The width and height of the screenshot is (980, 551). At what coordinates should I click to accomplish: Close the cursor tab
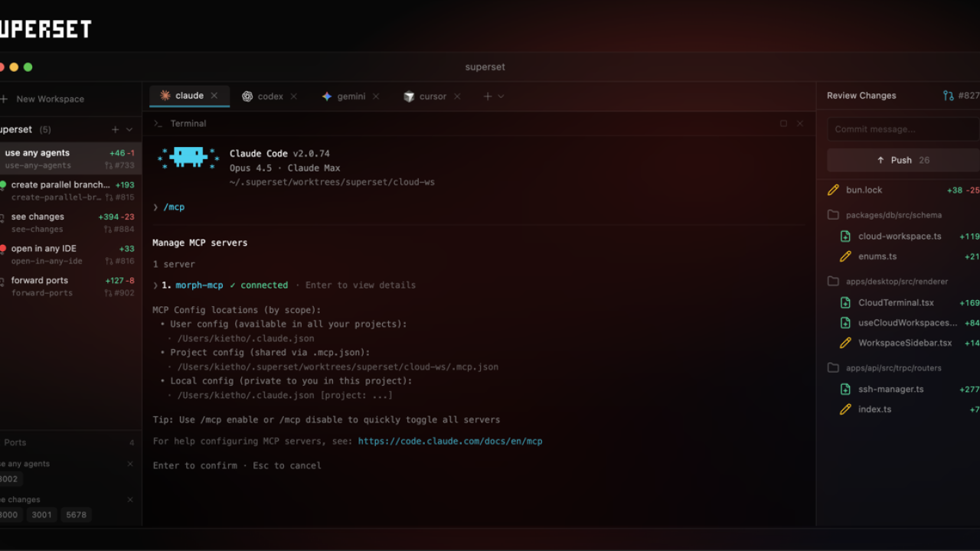coord(457,96)
